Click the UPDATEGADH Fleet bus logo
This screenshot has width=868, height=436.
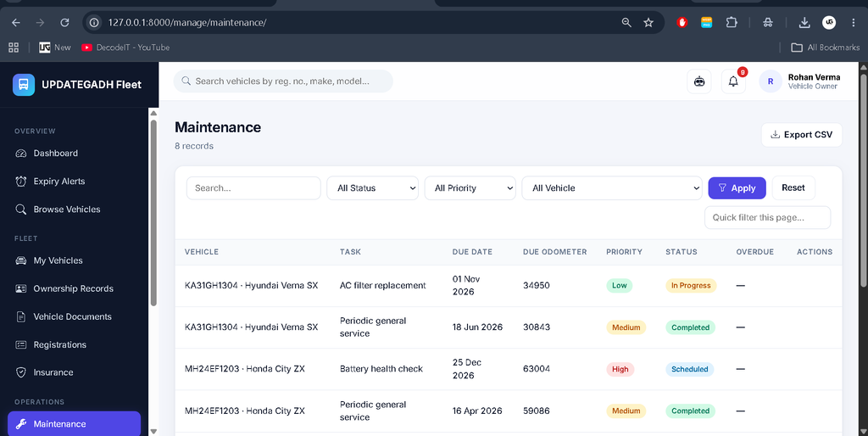click(x=24, y=85)
